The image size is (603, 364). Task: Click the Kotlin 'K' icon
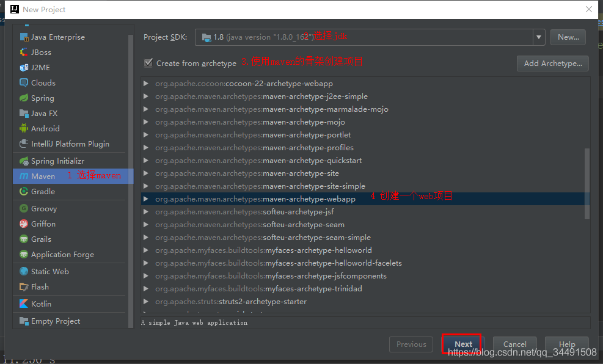(x=24, y=304)
